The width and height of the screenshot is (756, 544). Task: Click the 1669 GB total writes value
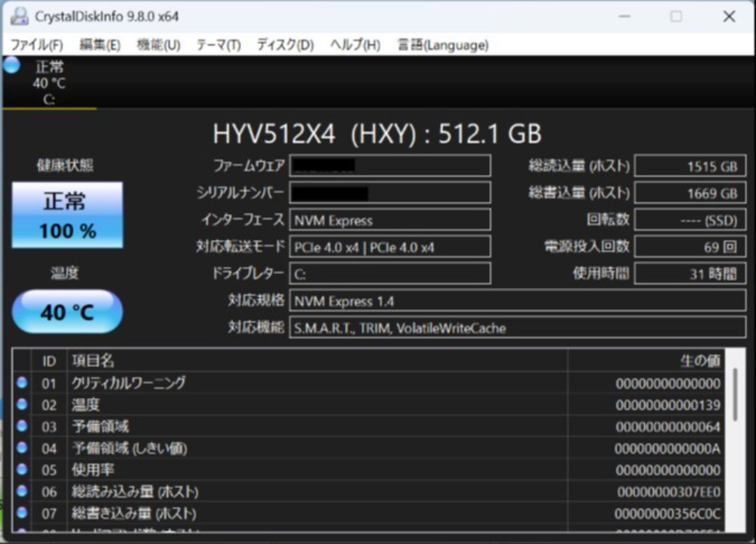pos(690,193)
